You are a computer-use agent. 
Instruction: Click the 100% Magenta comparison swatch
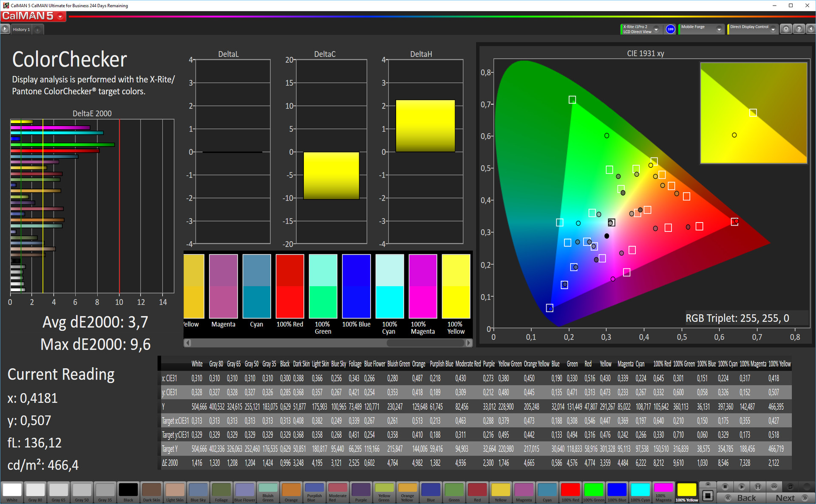(x=423, y=286)
